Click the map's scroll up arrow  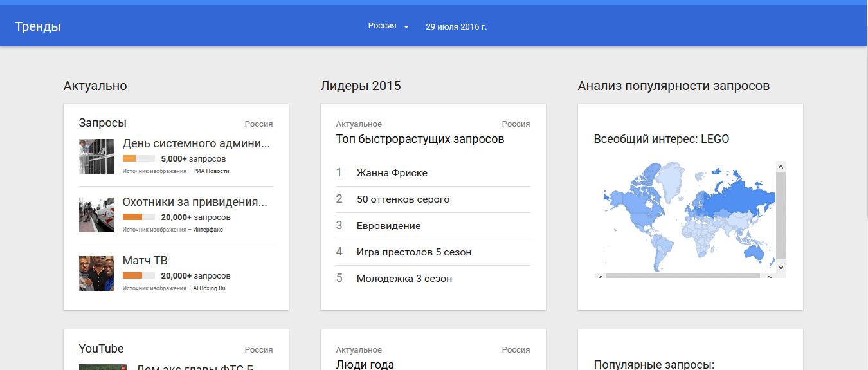781,167
